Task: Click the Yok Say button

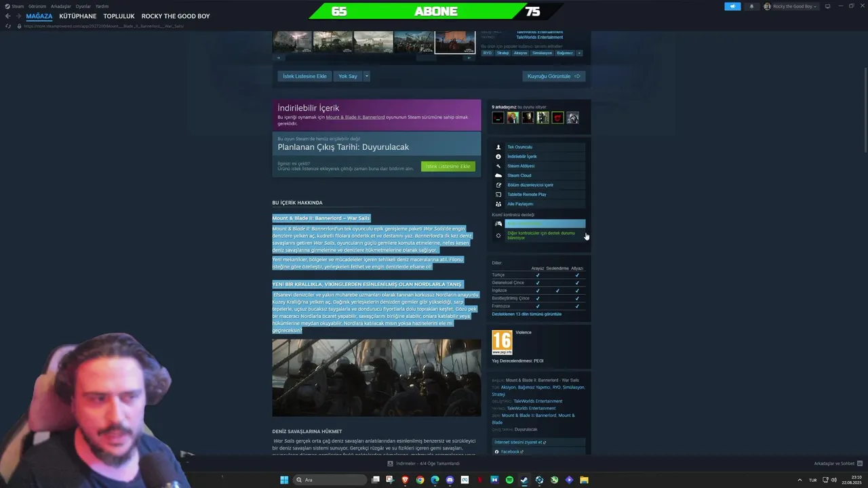Action: pyautogui.click(x=348, y=76)
